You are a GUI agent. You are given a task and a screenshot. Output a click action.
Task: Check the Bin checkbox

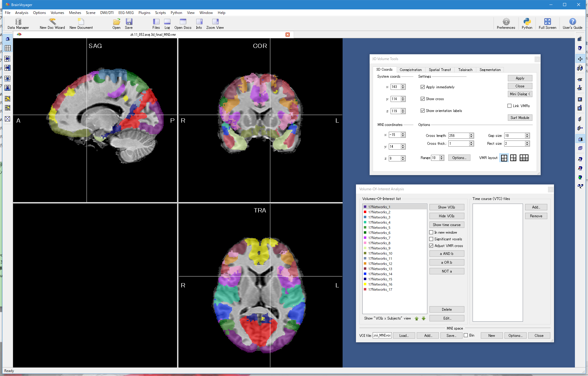466,335
